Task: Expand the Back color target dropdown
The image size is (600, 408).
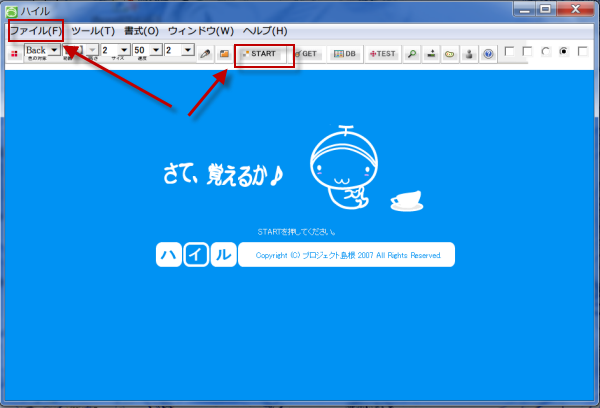Action: click(54, 50)
